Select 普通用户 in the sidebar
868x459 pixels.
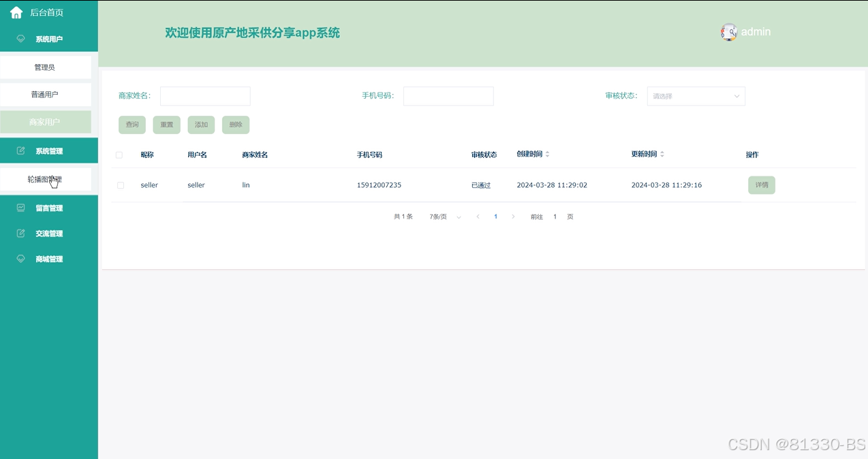point(45,95)
